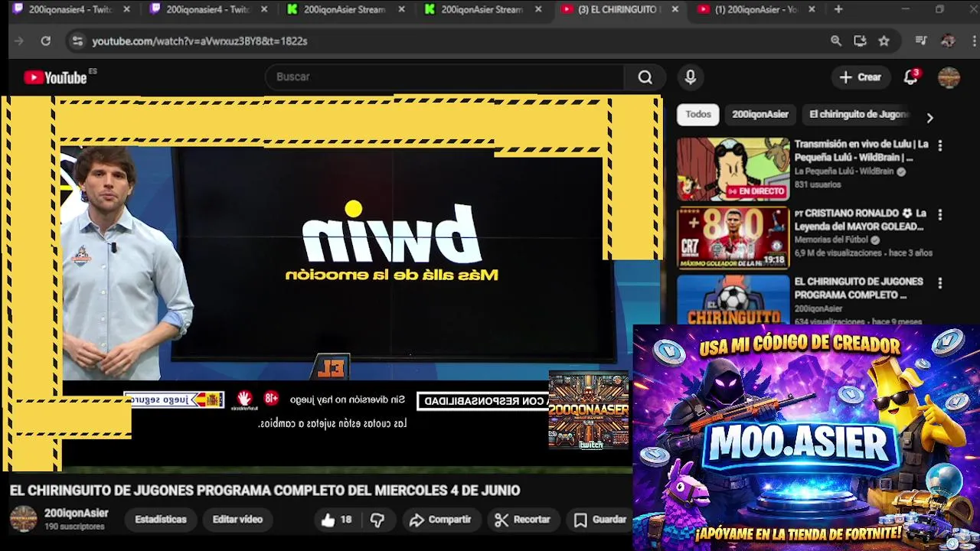
Task: Click the install app icon in address bar
Action: 860,41
